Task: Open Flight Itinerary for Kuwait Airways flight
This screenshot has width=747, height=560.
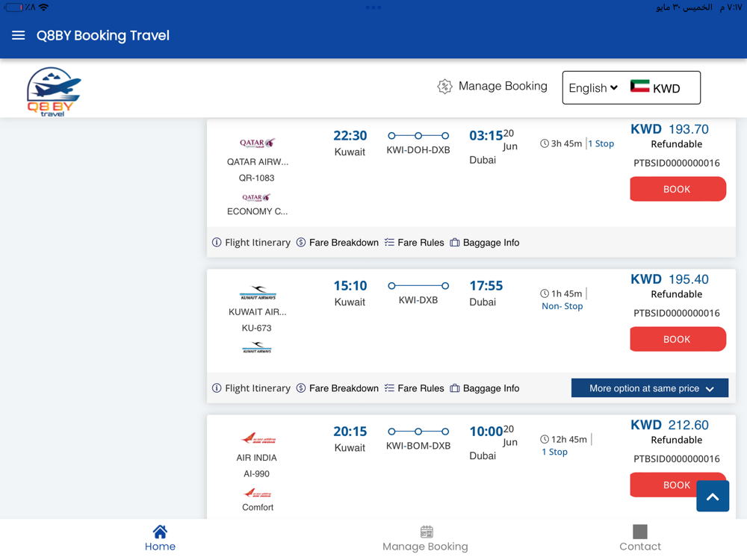Action: tap(251, 388)
